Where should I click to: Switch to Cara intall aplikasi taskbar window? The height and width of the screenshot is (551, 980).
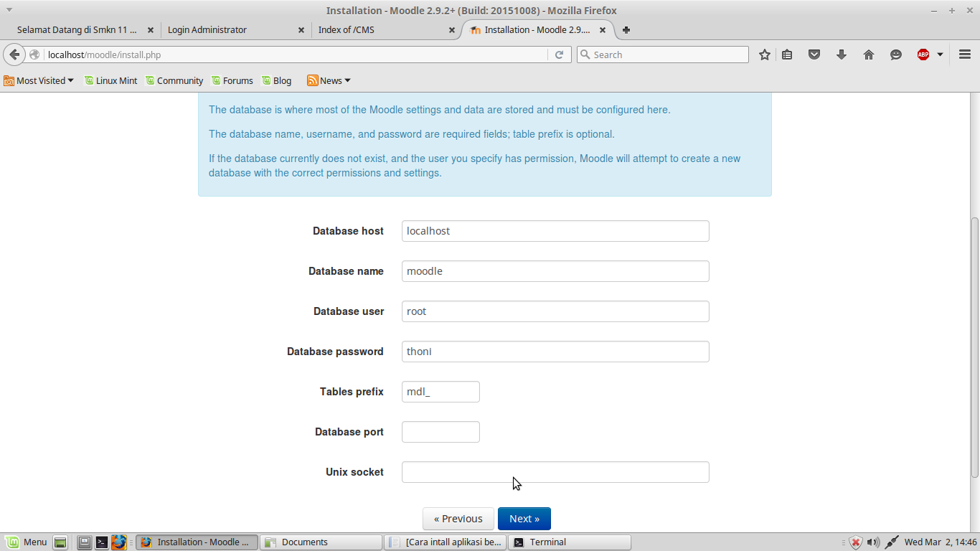pos(445,542)
